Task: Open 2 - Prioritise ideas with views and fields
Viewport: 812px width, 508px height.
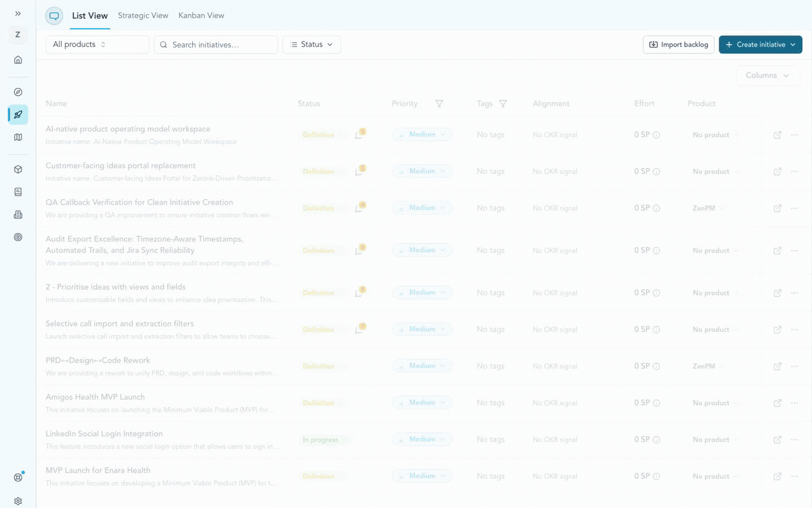Action: [x=116, y=287]
